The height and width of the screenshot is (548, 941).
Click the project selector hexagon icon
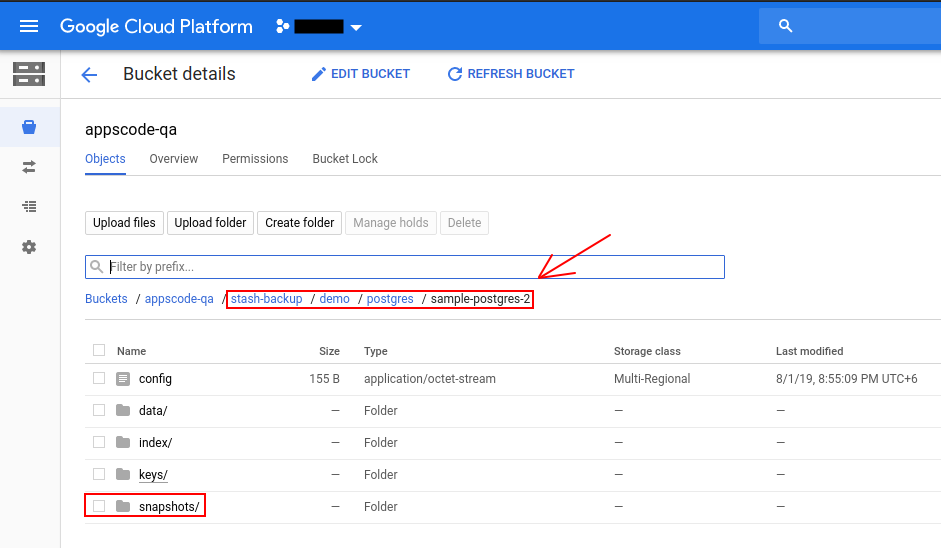click(282, 26)
